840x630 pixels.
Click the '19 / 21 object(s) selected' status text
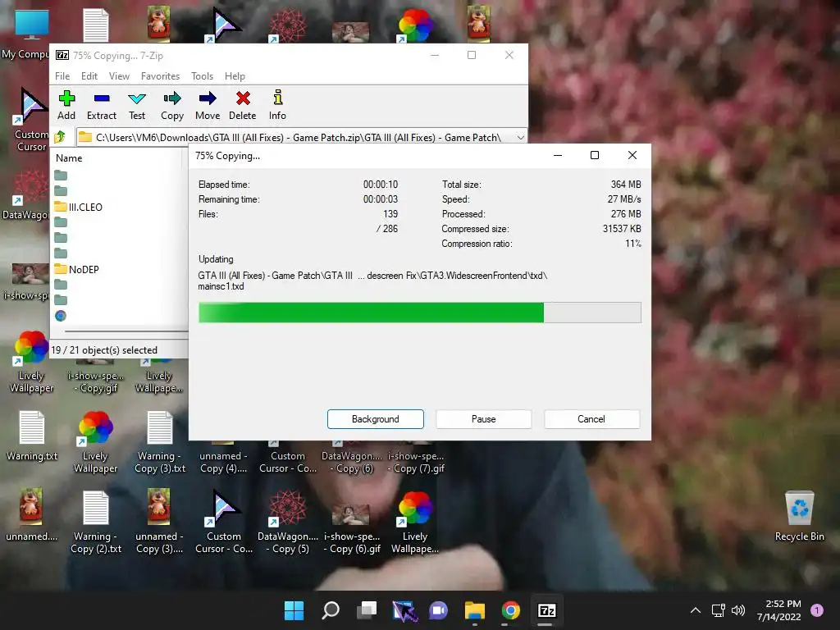point(104,349)
